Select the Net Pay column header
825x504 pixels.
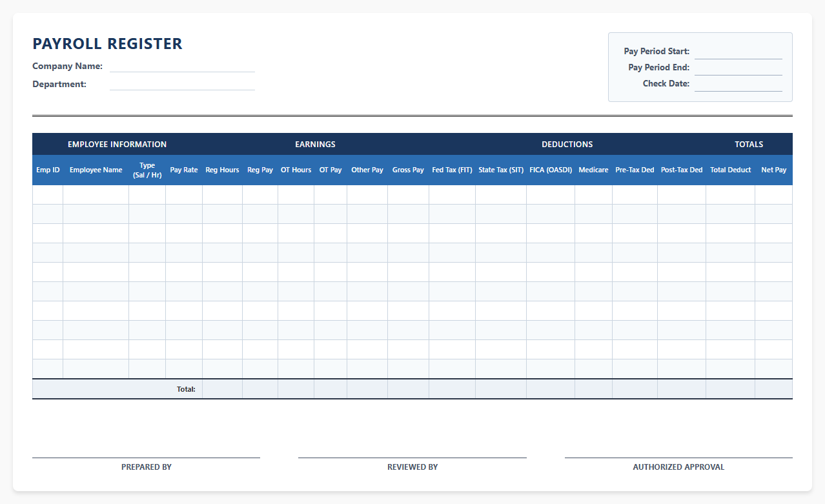tap(773, 170)
